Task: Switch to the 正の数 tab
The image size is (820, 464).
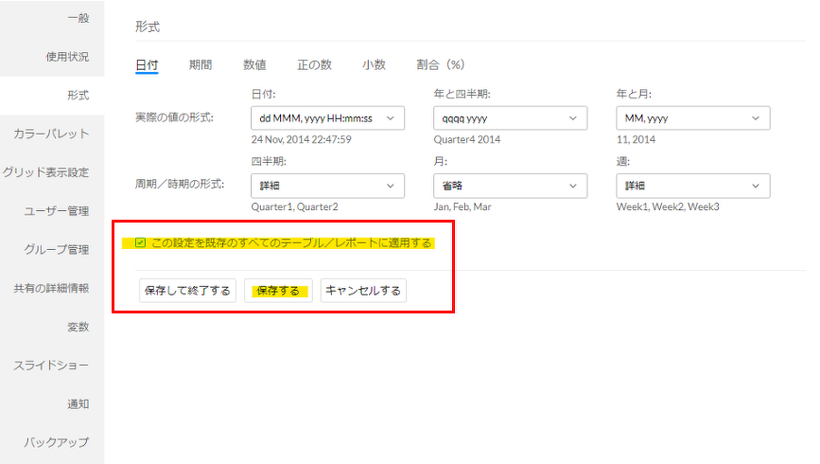Action: [x=314, y=65]
